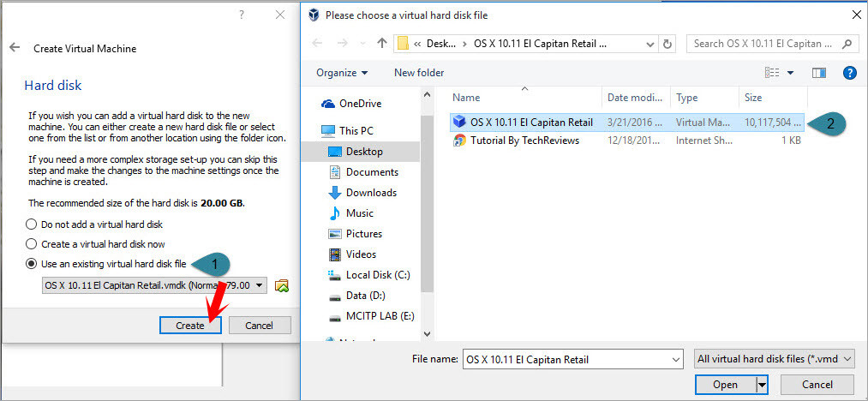Refresh the current folder view
Viewport: 868px width, 401px height.
tap(667, 43)
